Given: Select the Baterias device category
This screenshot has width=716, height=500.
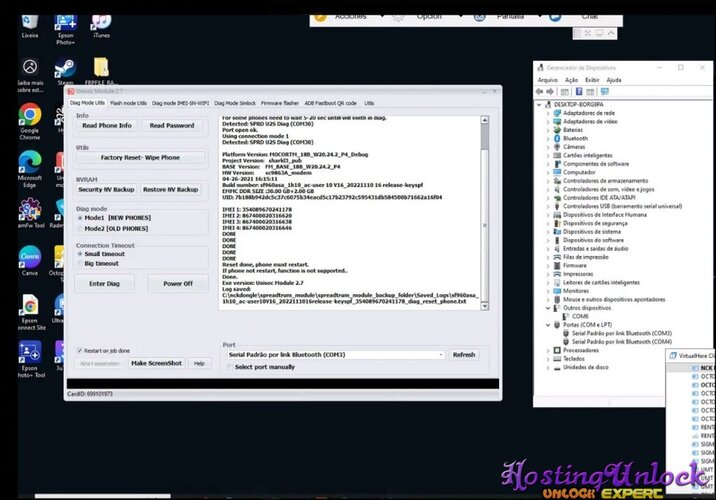Looking at the screenshot, I should (573, 130).
